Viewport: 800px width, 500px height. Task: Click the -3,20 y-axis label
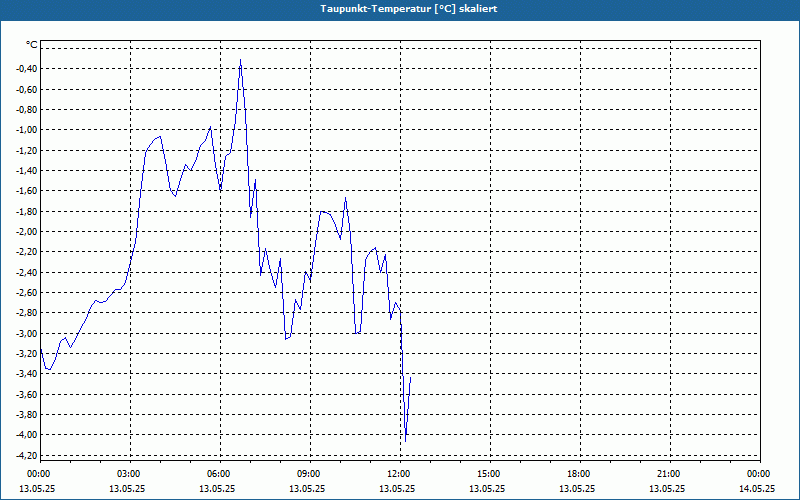tap(28, 354)
